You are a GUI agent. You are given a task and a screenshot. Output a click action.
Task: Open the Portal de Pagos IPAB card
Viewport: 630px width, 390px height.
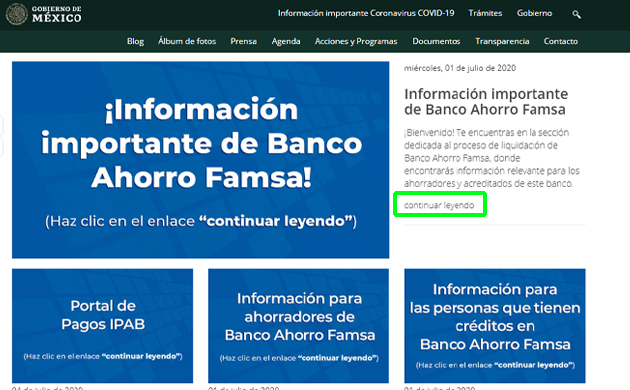point(102,326)
